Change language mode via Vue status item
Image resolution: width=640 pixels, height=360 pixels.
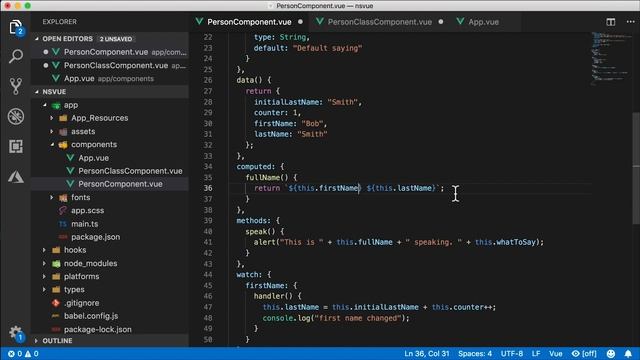556,353
